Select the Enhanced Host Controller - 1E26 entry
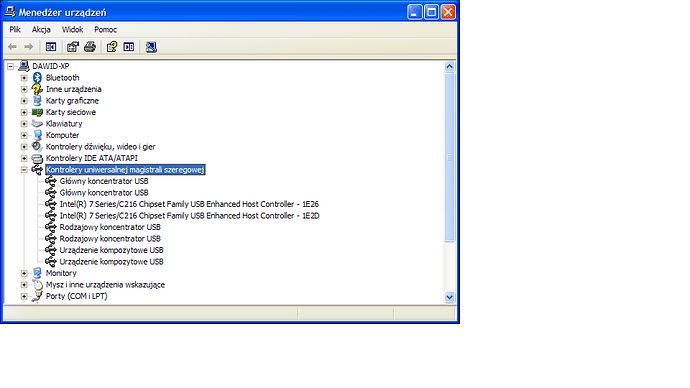 pyautogui.click(x=189, y=204)
